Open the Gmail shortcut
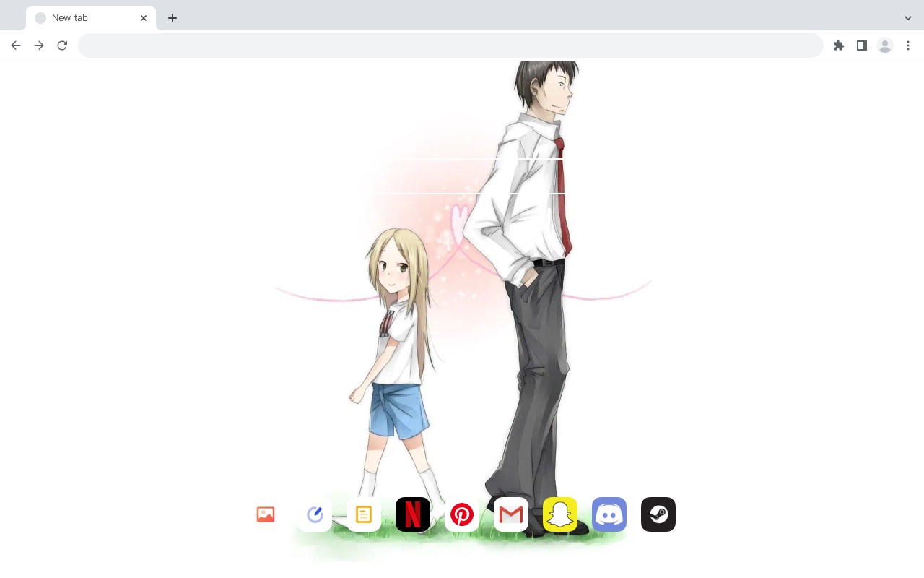924x578 pixels. [x=511, y=514]
